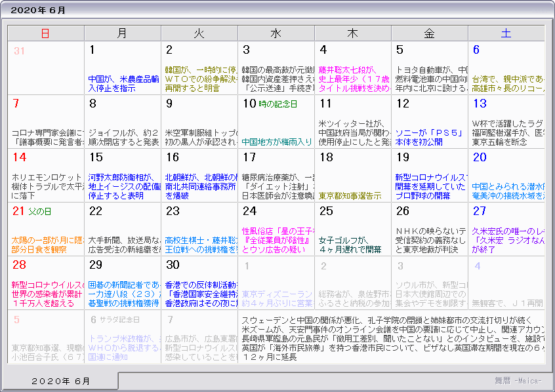Screen dimensions: 555x392
Task: Click the 土 (Saturday) column header
Action: pos(506,33)
